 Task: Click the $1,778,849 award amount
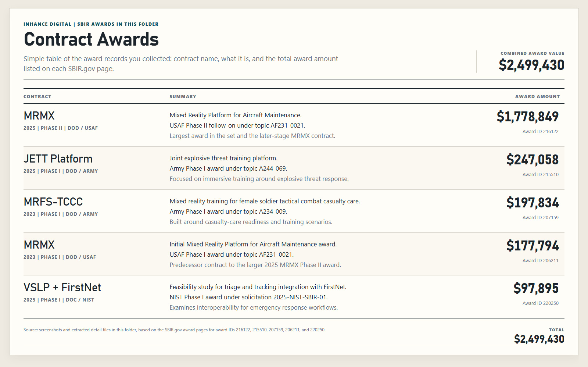(x=528, y=117)
